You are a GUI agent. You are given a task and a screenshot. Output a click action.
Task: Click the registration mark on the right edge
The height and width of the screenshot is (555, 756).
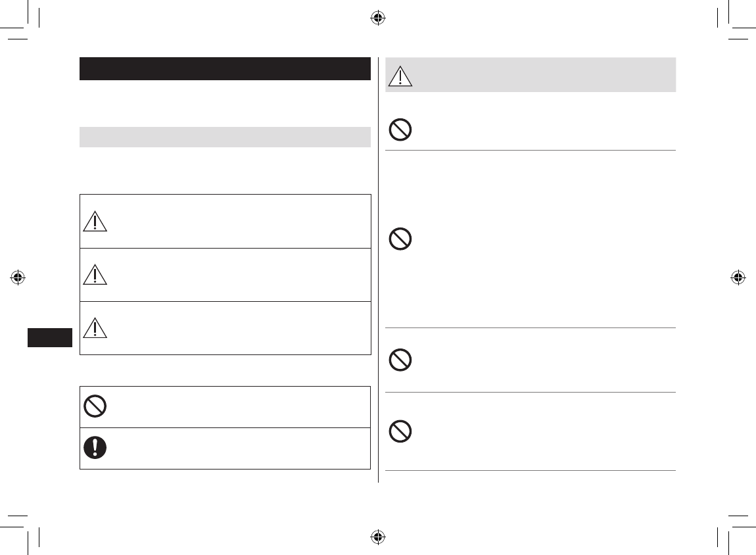[738, 277]
